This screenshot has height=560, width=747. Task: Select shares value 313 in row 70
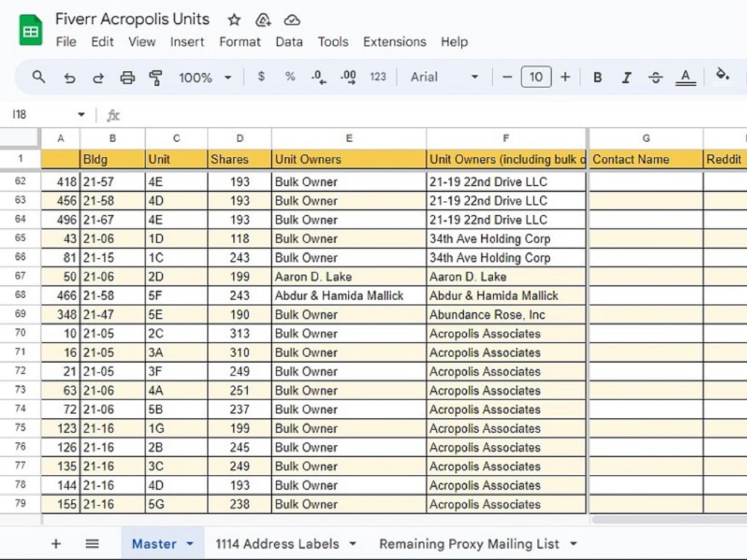(240, 334)
